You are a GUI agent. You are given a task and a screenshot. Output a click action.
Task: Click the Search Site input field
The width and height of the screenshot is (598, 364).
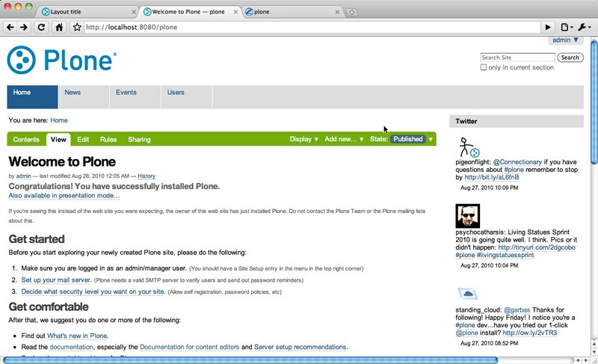click(x=517, y=58)
